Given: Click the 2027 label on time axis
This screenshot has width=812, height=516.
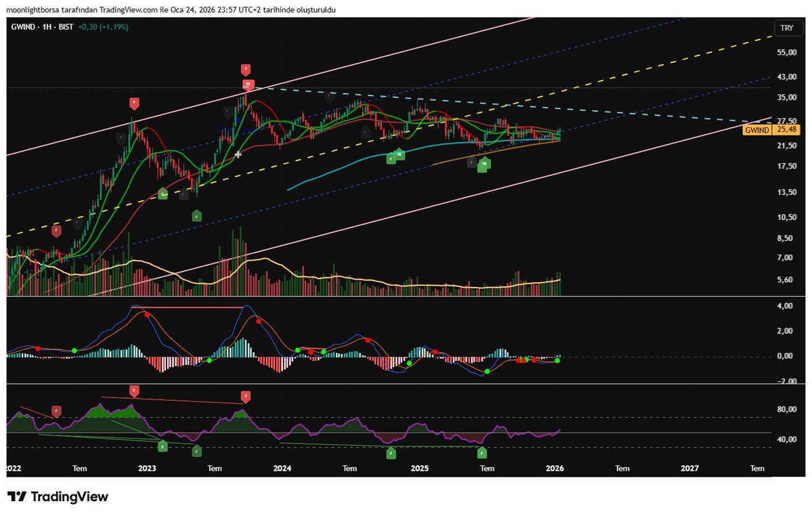Looking at the screenshot, I should [x=690, y=469].
